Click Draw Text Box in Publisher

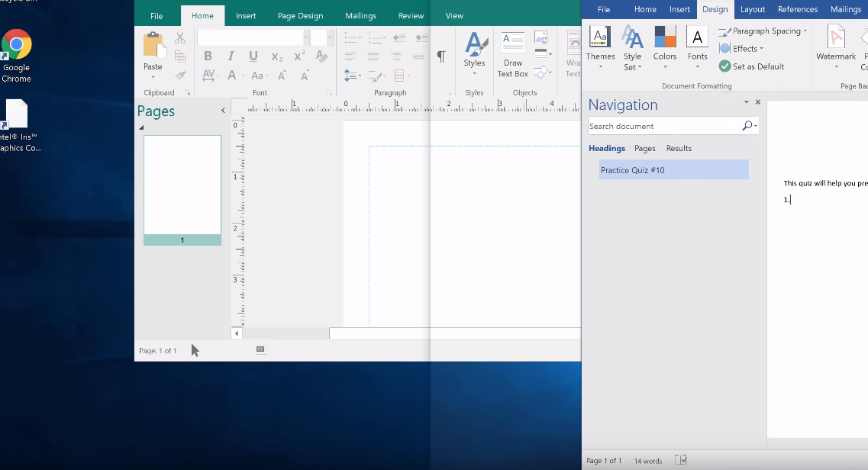pos(512,54)
